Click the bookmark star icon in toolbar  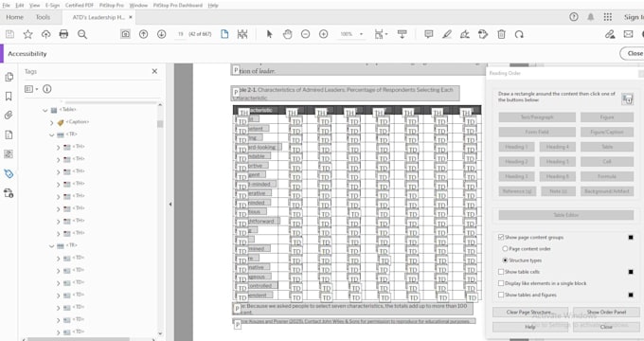point(27,34)
